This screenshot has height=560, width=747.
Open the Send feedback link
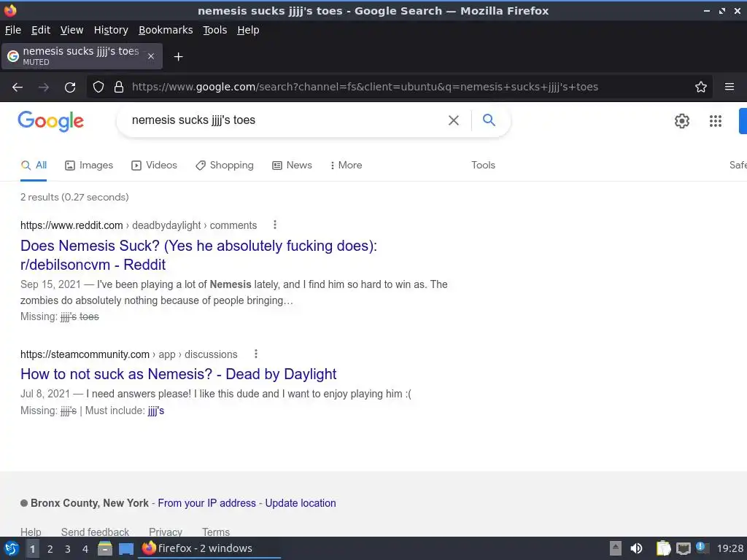click(95, 532)
